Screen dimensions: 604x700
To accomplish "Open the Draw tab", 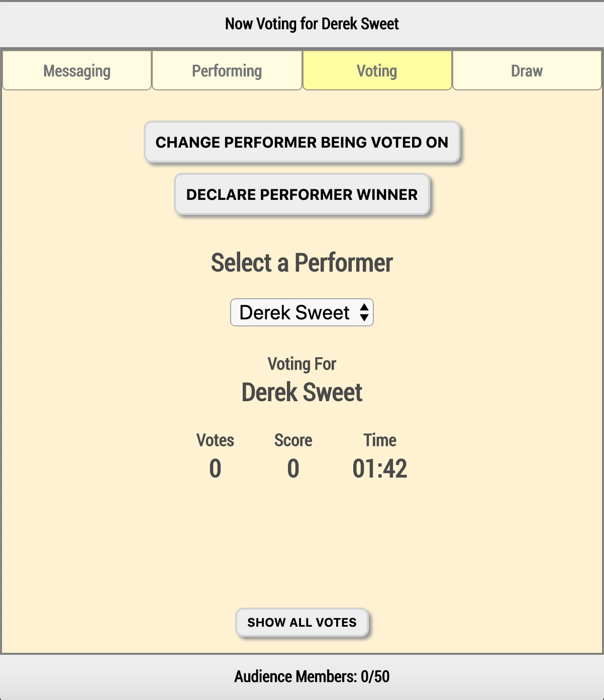I will pos(526,70).
